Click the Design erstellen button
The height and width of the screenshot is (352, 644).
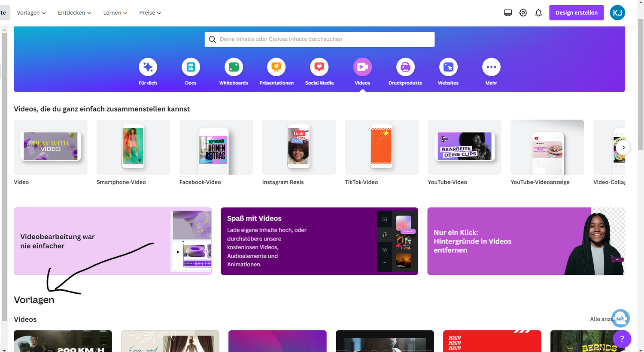point(576,13)
